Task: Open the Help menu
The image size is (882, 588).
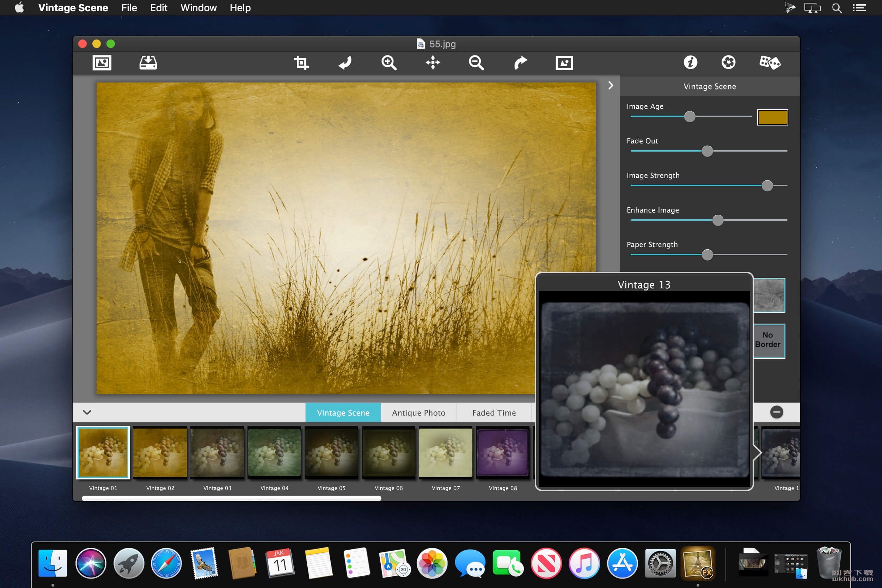Action: [240, 7]
